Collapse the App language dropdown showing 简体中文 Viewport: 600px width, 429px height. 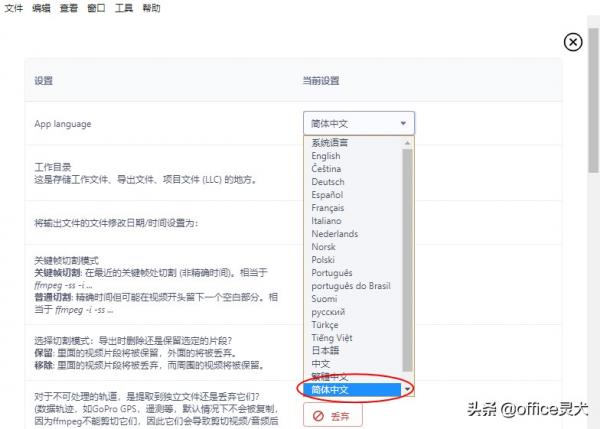pos(359,123)
